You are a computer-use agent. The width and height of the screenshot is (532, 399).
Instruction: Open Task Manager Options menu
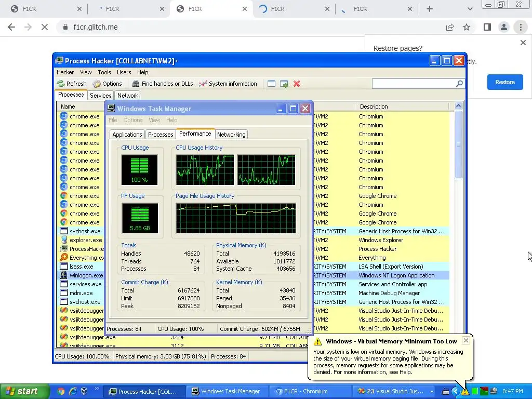pyautogui.click(x=133, y=120)
